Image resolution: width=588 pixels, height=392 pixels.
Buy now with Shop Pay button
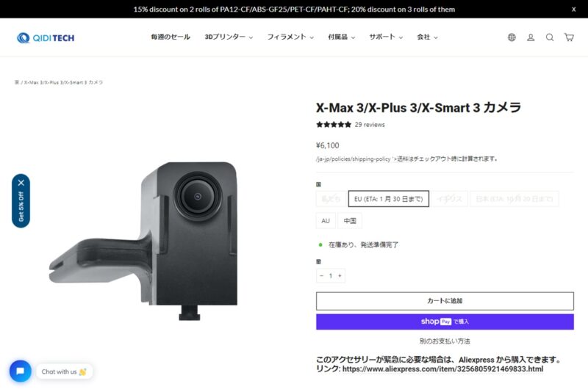point(445,322)
